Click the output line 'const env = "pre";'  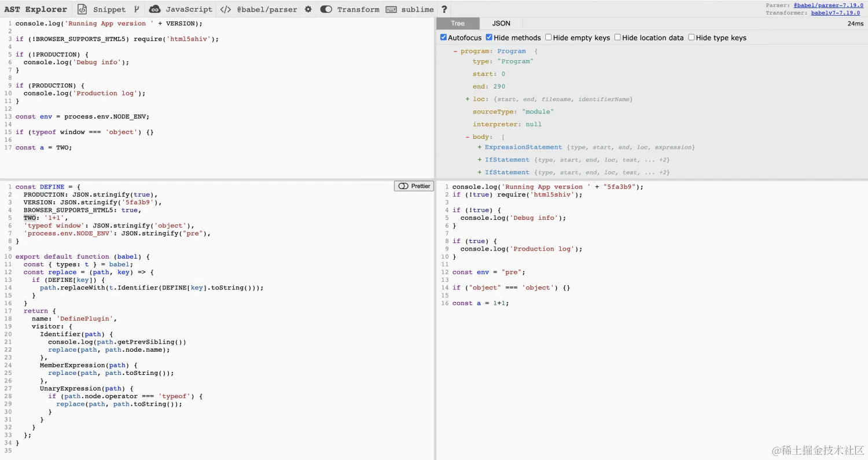[489, 273]
